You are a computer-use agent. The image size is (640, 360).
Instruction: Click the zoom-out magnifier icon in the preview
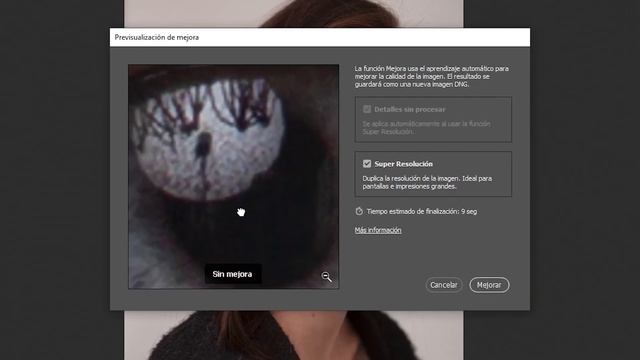click(326, 277)
